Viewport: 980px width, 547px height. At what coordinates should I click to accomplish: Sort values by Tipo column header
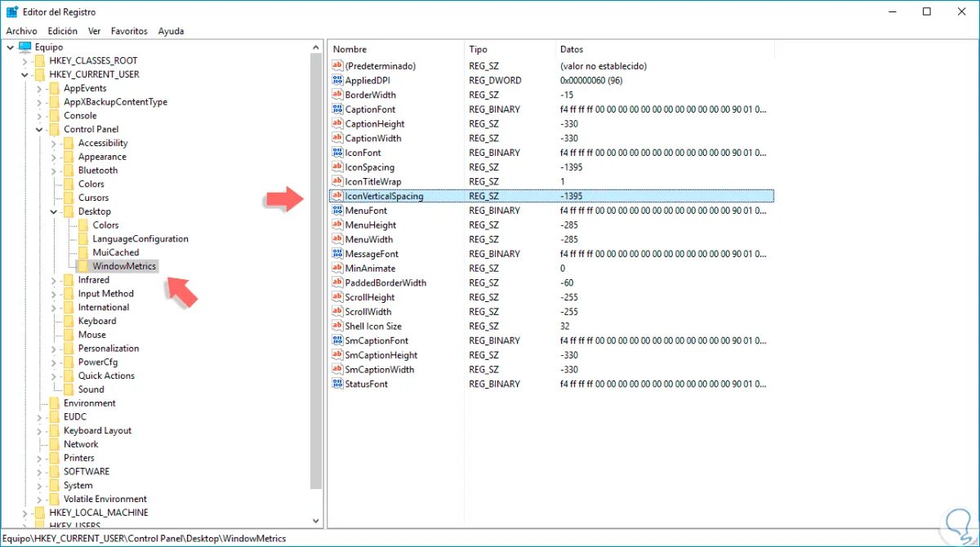pyautogui.click(x=510, y=50)
